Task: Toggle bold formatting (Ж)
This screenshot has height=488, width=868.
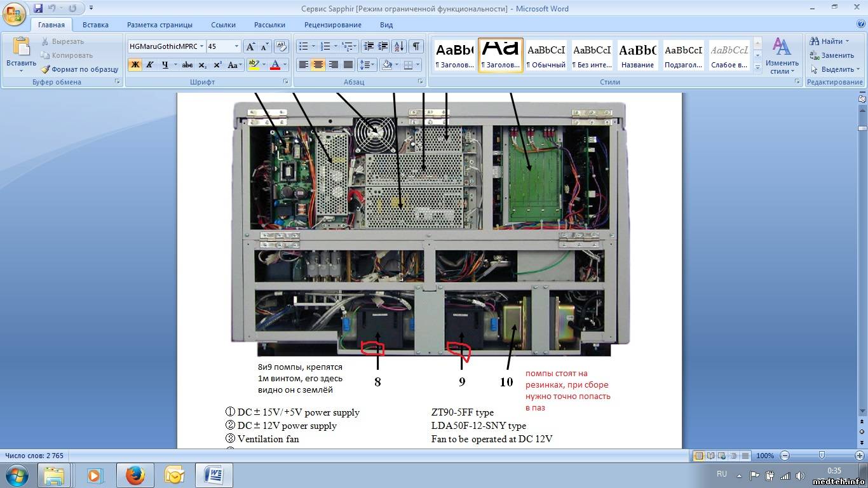Action: [x=135, y=65]
